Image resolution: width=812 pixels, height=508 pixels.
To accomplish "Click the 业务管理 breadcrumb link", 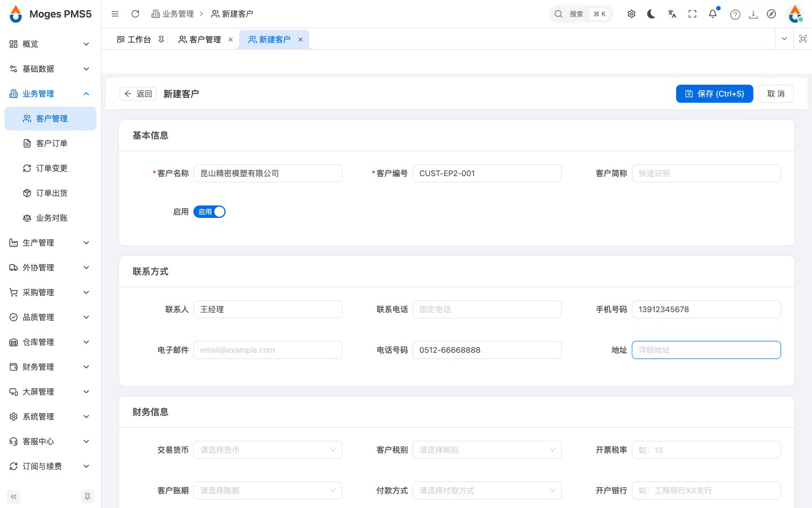I will coord(173,14).
